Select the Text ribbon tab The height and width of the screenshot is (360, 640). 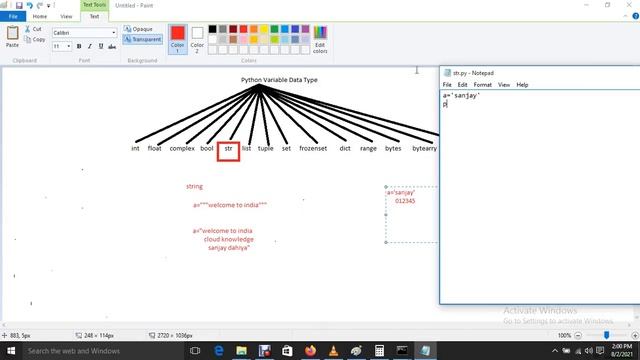(94, 16)
